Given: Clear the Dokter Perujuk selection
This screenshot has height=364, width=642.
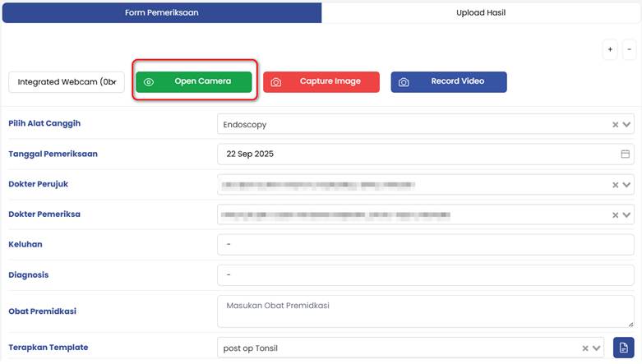Looking at the screenshot, I should click(615, 185).
